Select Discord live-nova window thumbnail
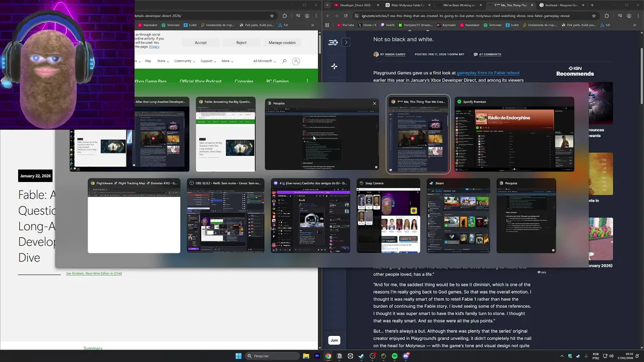Viewport: 644px width, 362px height. [310, 216]
